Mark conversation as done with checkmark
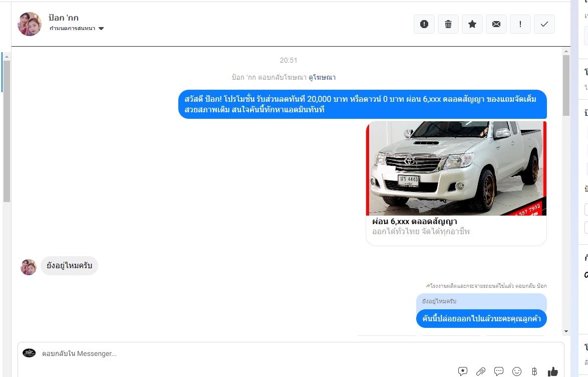 pyautogui.click(x=544, y=24)
